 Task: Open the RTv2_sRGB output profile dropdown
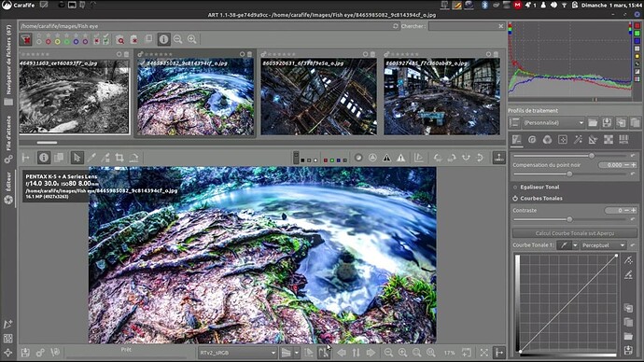point(237,353)
